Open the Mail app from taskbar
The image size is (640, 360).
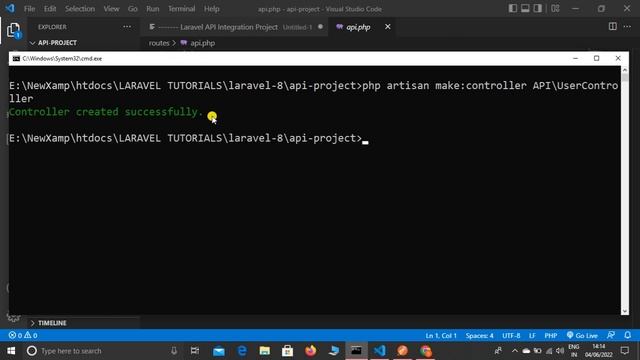[219, 351]
